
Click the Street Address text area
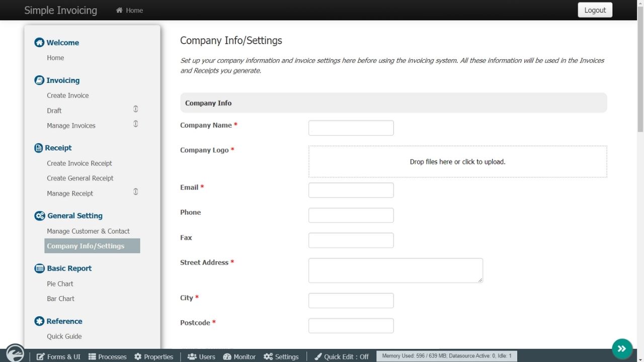(395, 270)
